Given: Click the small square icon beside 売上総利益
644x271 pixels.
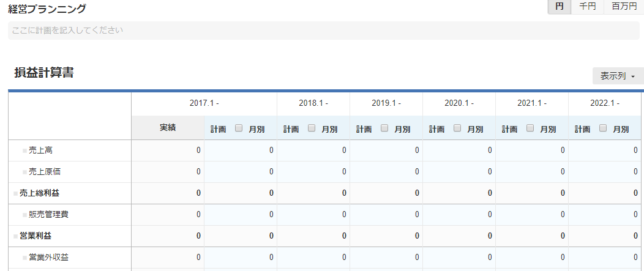Looking at the screenshot, I should [x=15, y=193].
